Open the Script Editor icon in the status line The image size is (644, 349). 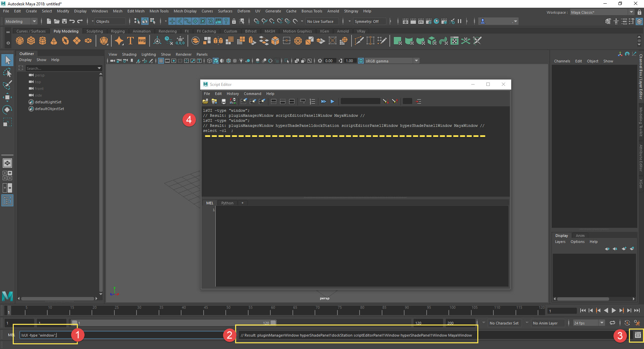coord(637,335)
